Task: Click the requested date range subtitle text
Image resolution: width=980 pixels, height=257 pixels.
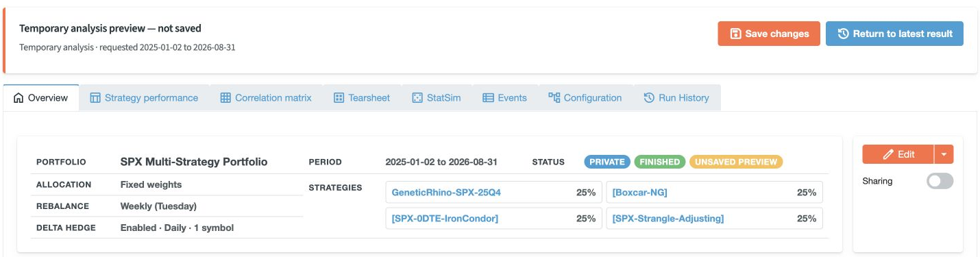Action: (127, 48)
